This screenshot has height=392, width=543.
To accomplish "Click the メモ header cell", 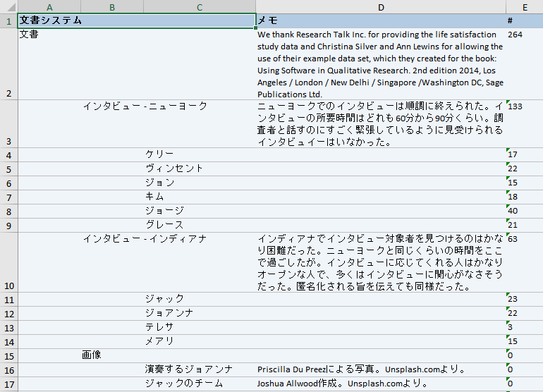I will tap(381, 21).
